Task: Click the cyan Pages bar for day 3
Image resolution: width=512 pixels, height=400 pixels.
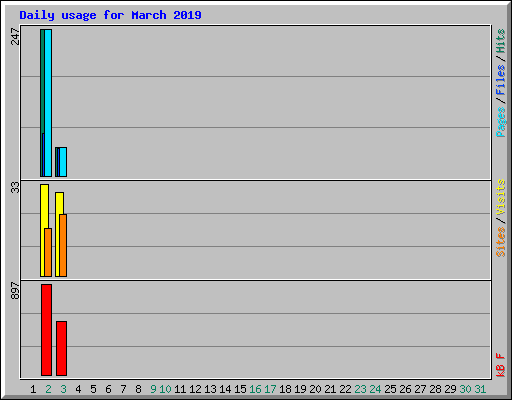Action: coord(63,162)
